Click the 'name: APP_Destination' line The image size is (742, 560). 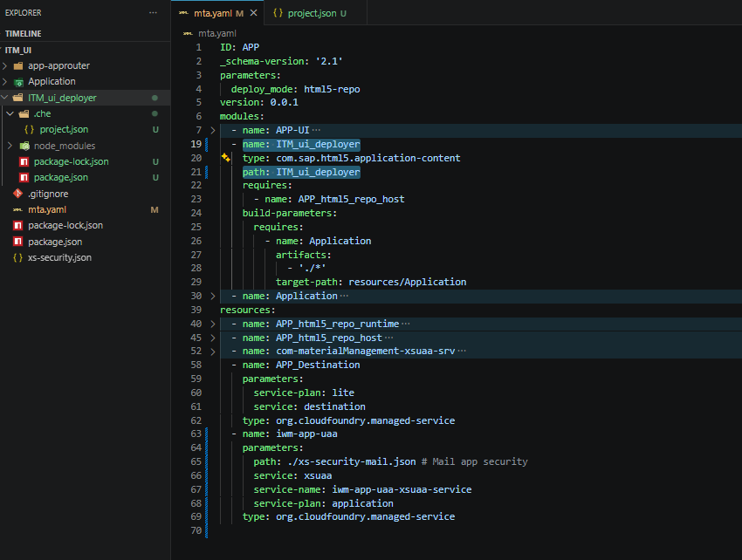pos(301,365)
